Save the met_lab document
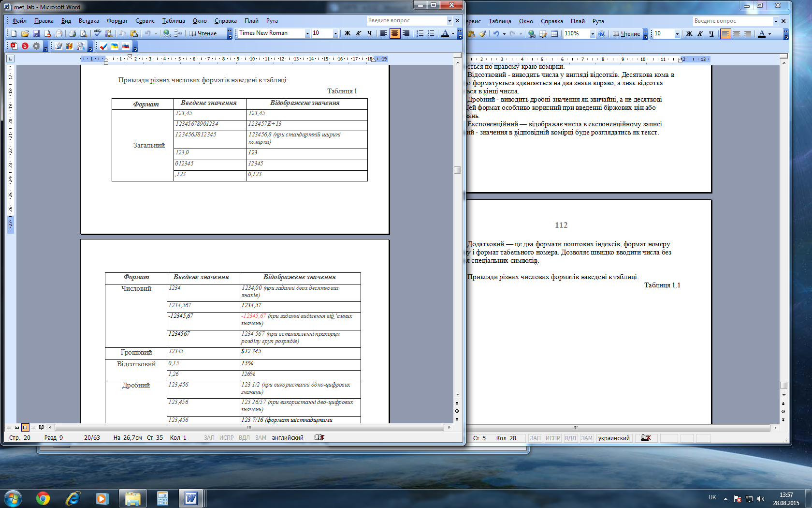This screenshot has width=812, height=508. point(36,33)
